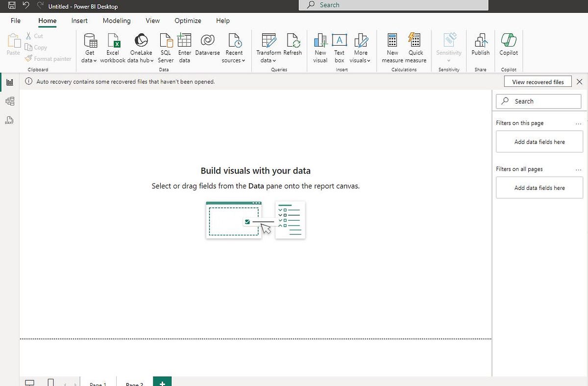The height and width of the screenshot is (386, 588).
Task: Click the Redo arrow in title bar
Action: pyautogui.click(x=40, y=6)
